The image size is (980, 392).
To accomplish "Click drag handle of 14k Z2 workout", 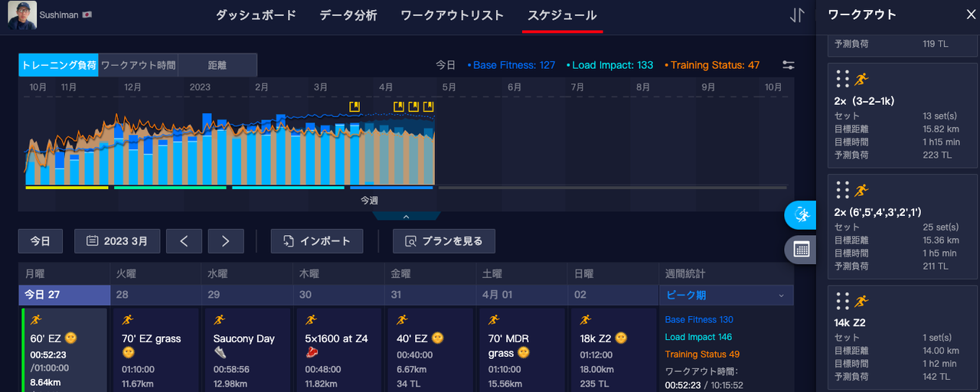I will click(x=842, y=301).
